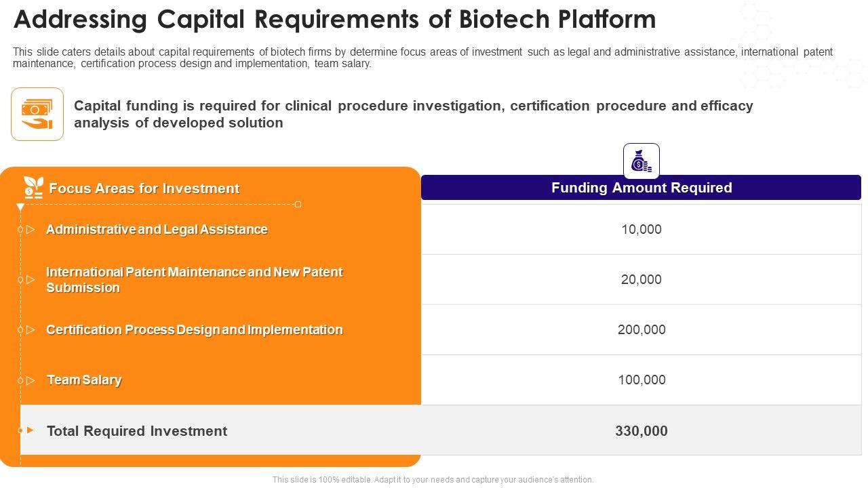868x488 pixels.
Task: Click the 10,000 funding amount cell
Action: (x=641, y=230)
